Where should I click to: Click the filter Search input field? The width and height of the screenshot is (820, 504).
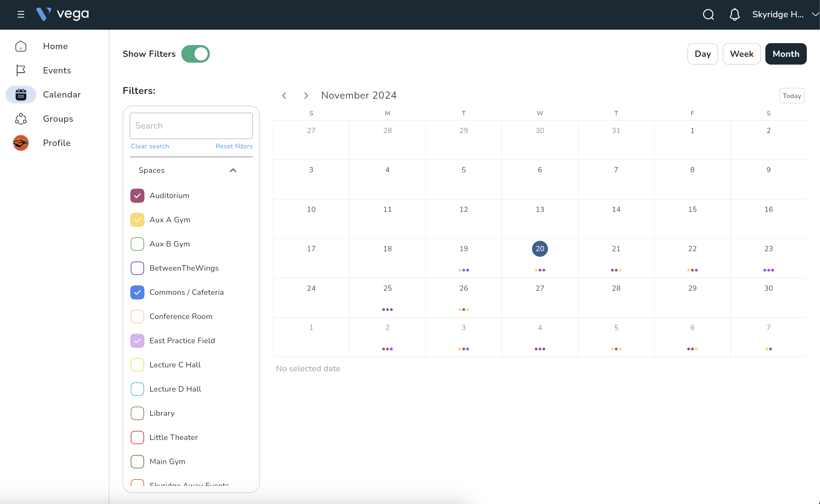click(191, 126)
